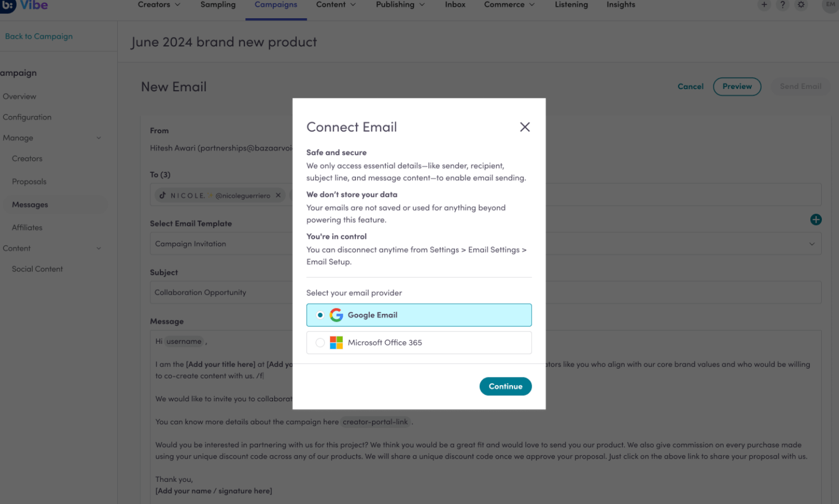Viewport: 839px width, 504px height.
Task: Open the Creators dropdown menu
Action: point(159,5)
